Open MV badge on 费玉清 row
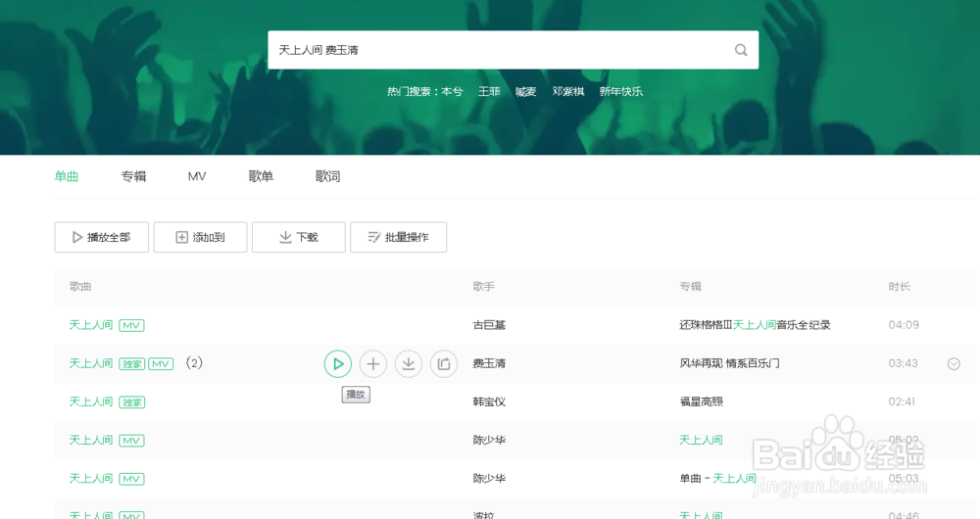The height and width of the screenshot is (519, 980). [161, 364]
